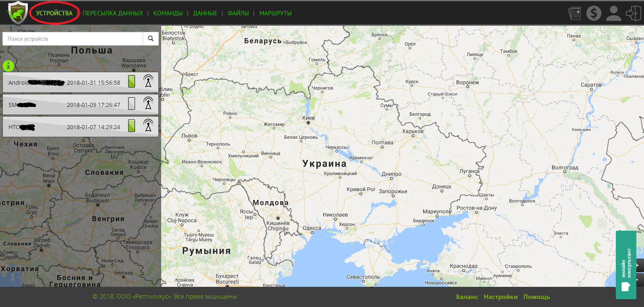Image resolution: width=644 pixels, height=307 pixels.
Task: Click the Краснодар label on map
Action: tap(463, 266)
